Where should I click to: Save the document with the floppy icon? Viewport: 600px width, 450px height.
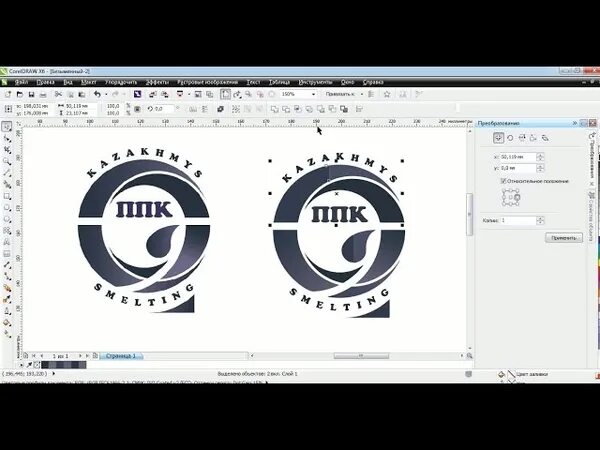coord(31,94)
